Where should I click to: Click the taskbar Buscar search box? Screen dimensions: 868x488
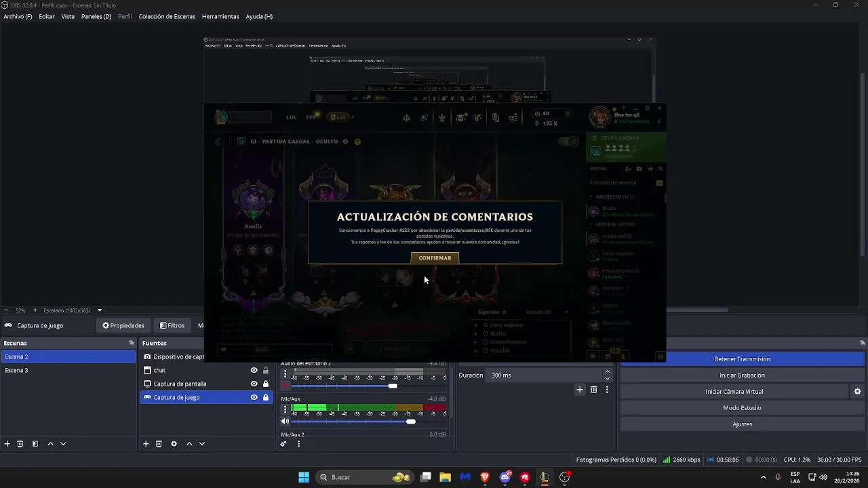[x=366, y=477]
